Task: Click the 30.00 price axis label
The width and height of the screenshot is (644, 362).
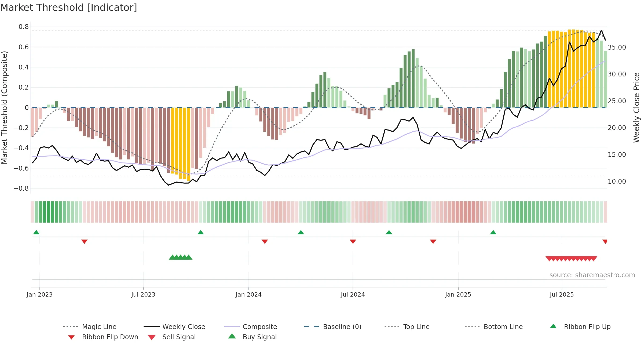Action: (x=617, y=74)
